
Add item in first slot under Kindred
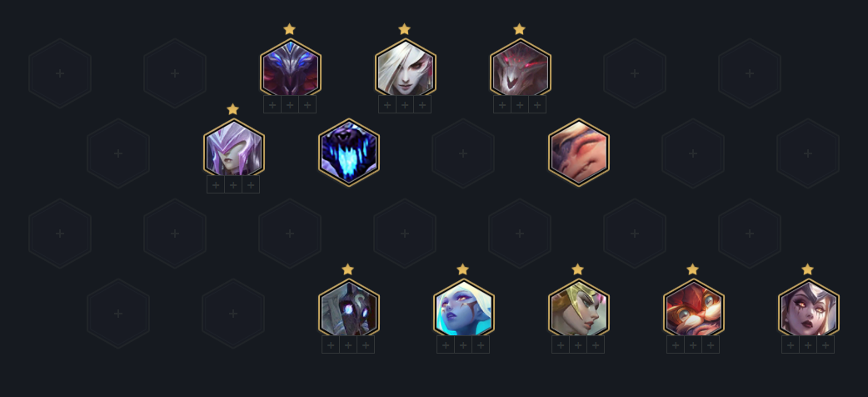331,345
